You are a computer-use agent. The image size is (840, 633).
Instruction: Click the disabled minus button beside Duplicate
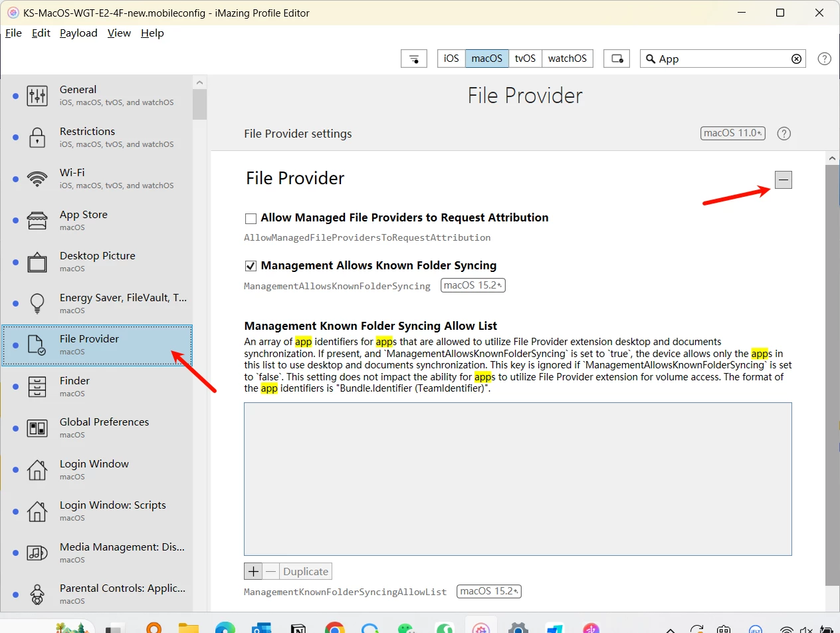(x=270, y=571)
